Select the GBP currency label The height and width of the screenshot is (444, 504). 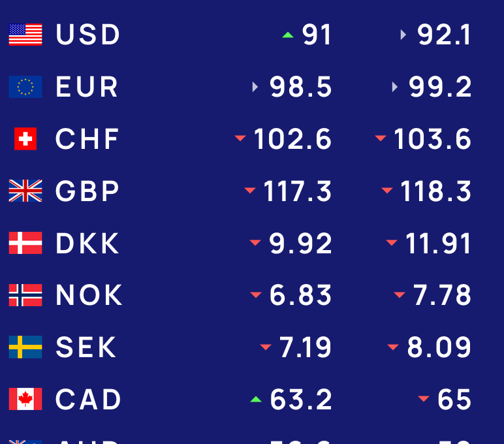[x=87, y=191]
